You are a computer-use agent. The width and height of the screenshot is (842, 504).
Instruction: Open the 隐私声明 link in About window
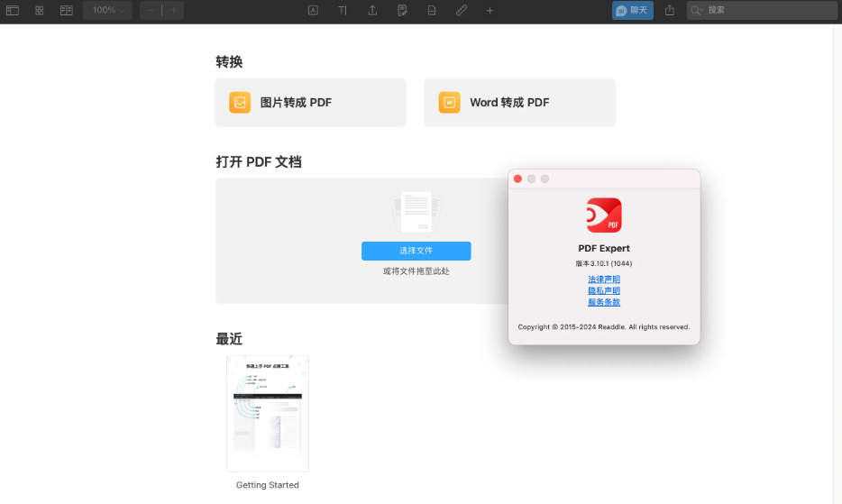(604, 290)
